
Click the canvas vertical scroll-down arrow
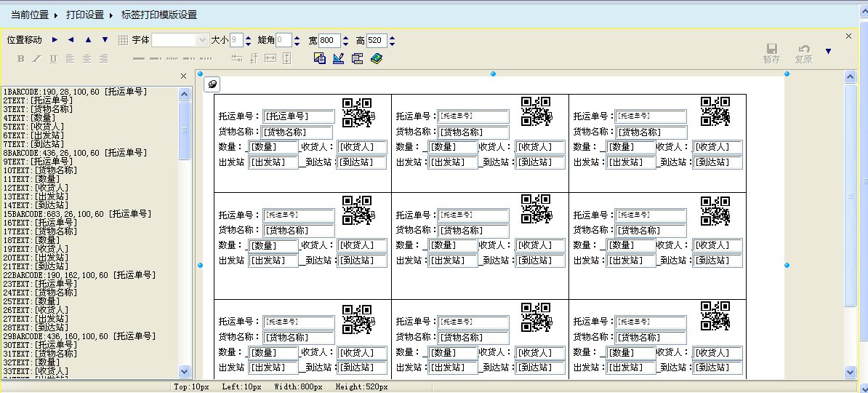(851, 371)
